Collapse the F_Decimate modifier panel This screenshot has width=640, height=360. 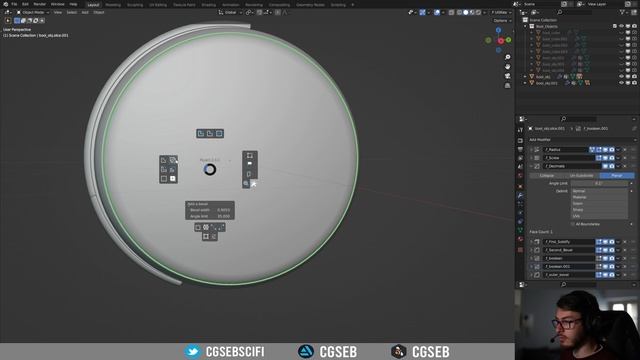tap(531, 166)
